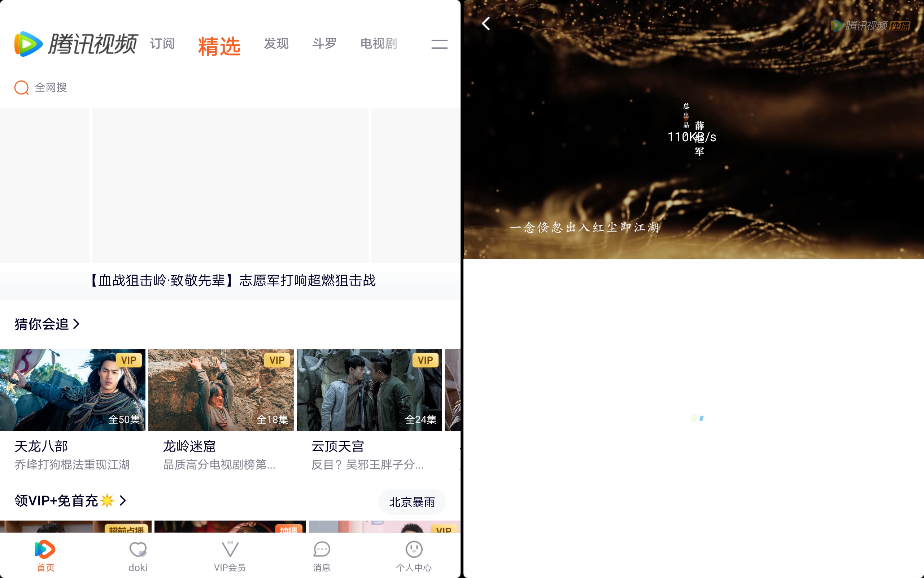Tap the orange search magnifier icon
Viewport: 924px width, 578px height.
point(21,87)
